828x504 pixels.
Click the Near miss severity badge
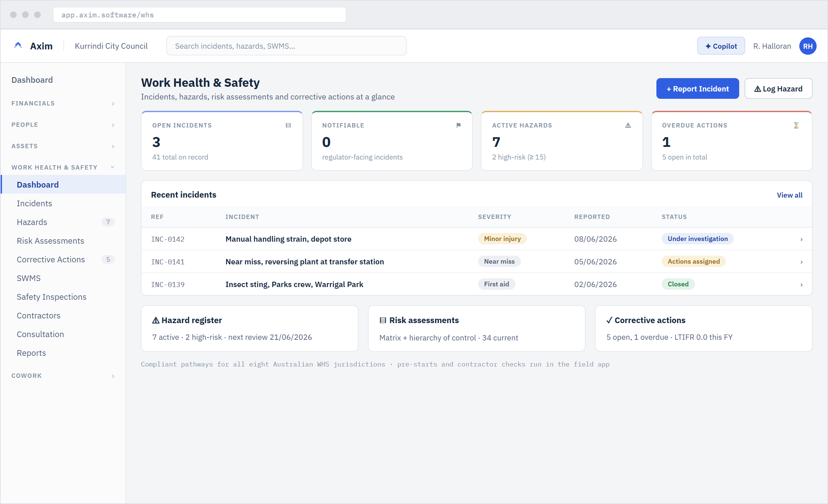tap(499, 262)
